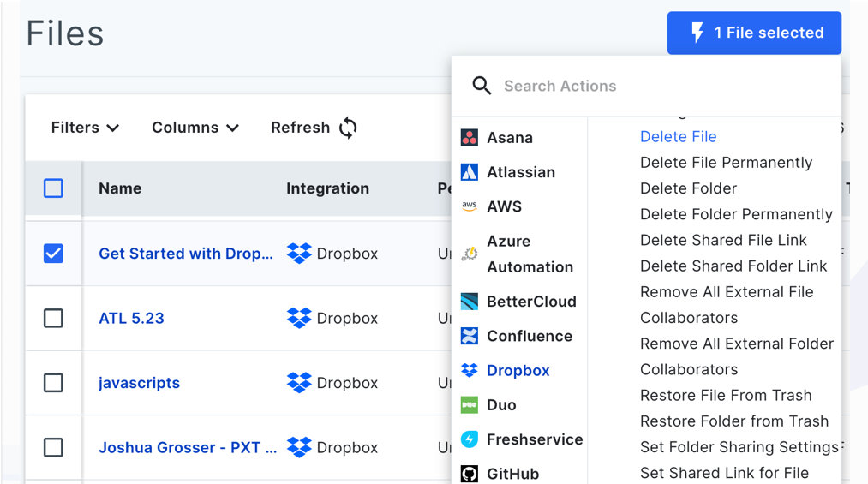Click Dropbox icon in javascripts row
The width and height of the screenshot is (868, 484).
pyautogui.click(x=300, y=383)
